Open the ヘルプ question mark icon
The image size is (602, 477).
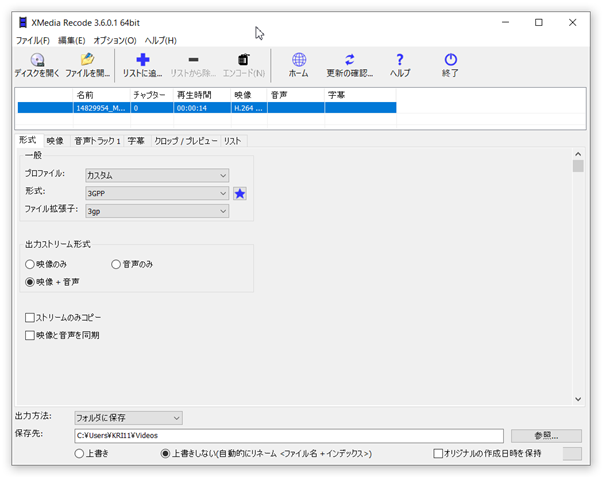(x=400, y=65)
